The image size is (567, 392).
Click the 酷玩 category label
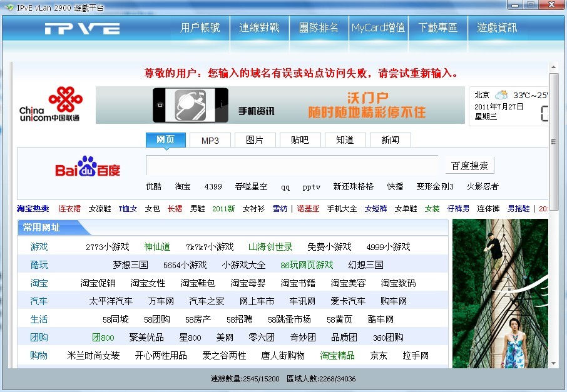[x=39, y=265]
